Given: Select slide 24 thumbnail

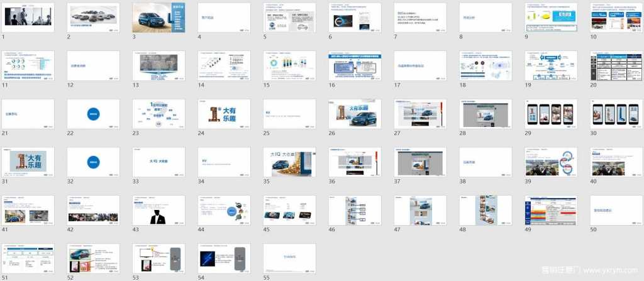Looking at the screenshot, I should (x=224, y=114).
